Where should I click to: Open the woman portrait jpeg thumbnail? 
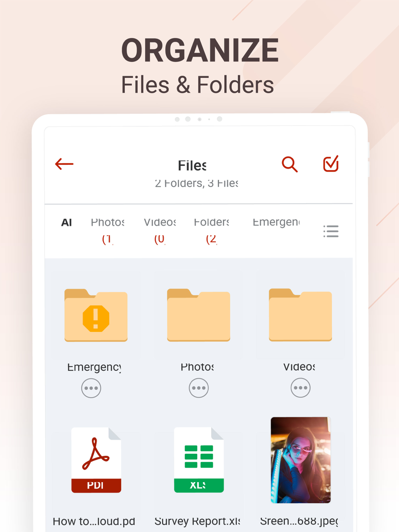point(300,460)
